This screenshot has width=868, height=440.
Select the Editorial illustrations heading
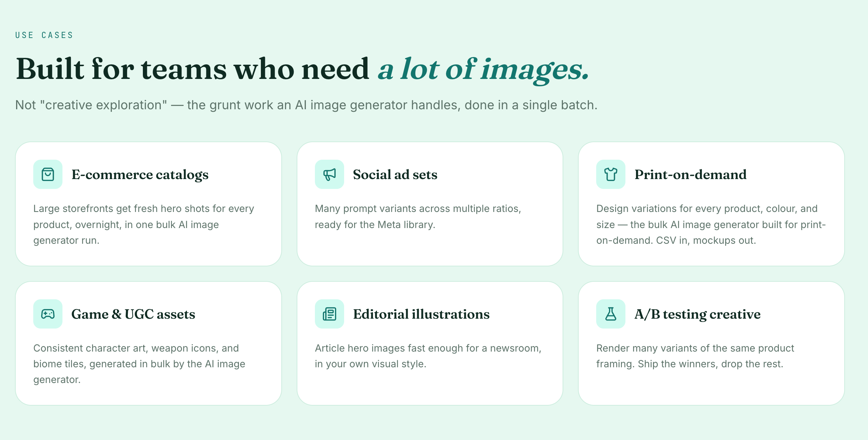tap(421, 314)
